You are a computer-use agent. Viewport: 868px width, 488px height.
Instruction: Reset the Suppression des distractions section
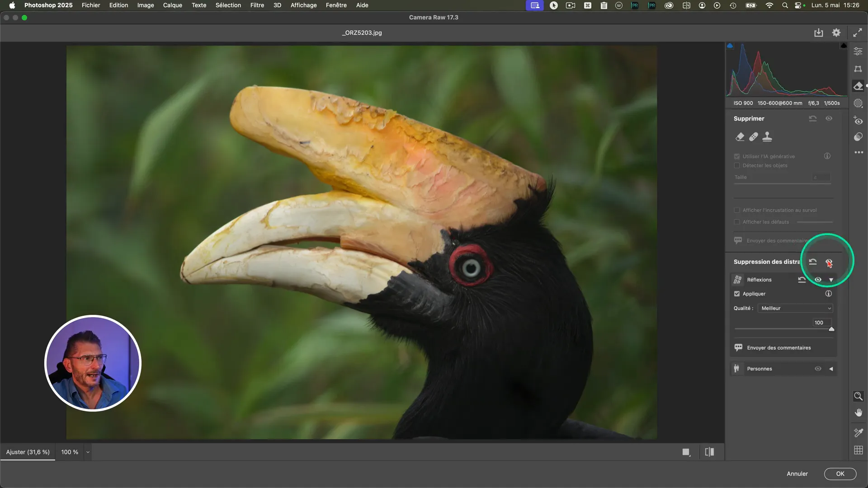[x=813, y=262]
